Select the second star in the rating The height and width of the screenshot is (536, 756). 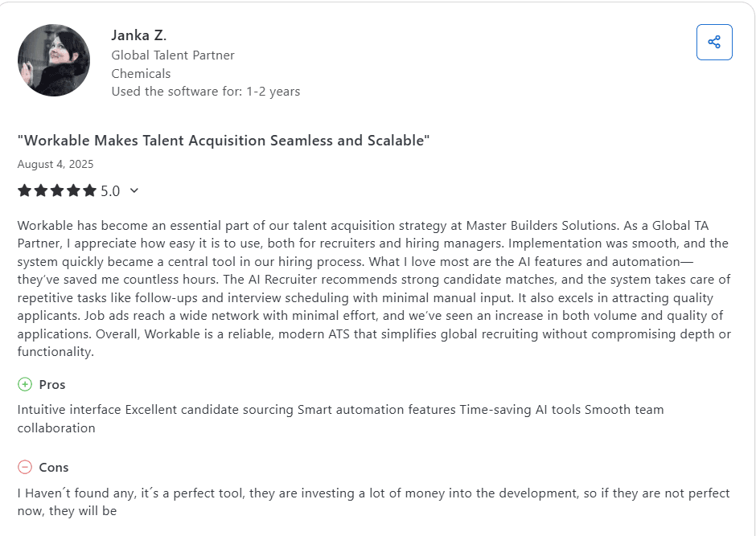(x=41, y=190)
